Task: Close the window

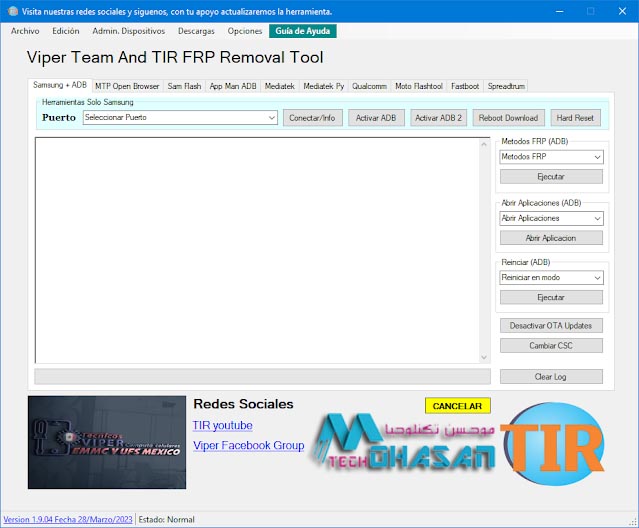Action: tap(622, 11)
